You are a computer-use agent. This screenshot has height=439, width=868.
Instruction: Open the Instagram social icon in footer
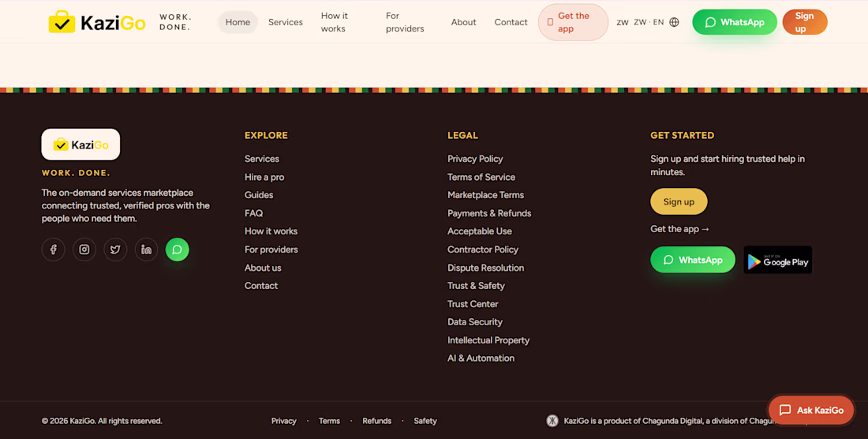click(x=84, y=250)
